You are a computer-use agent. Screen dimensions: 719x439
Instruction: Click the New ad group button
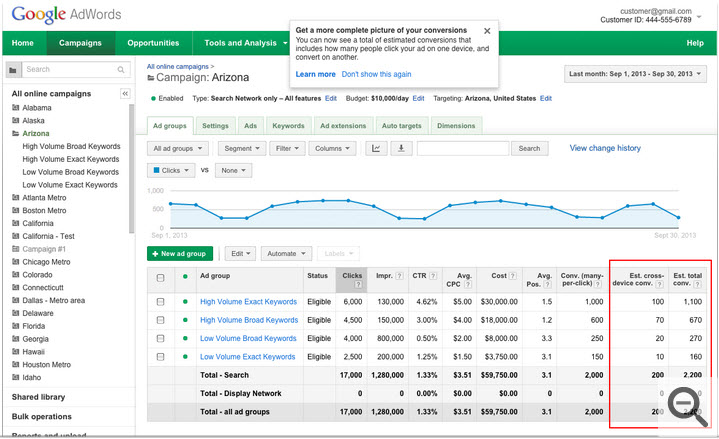(180, 254)
